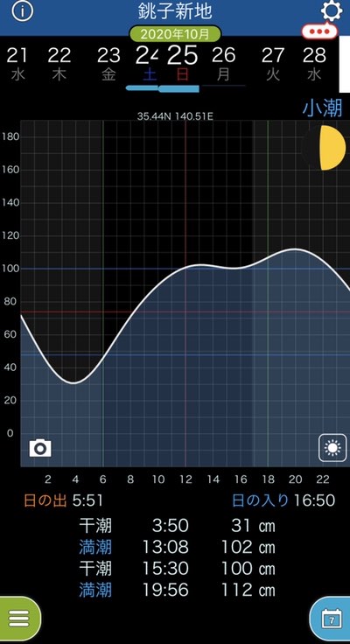Select date 26 月
The height and width of the screenshot is (644, 350).
[224, 64]
